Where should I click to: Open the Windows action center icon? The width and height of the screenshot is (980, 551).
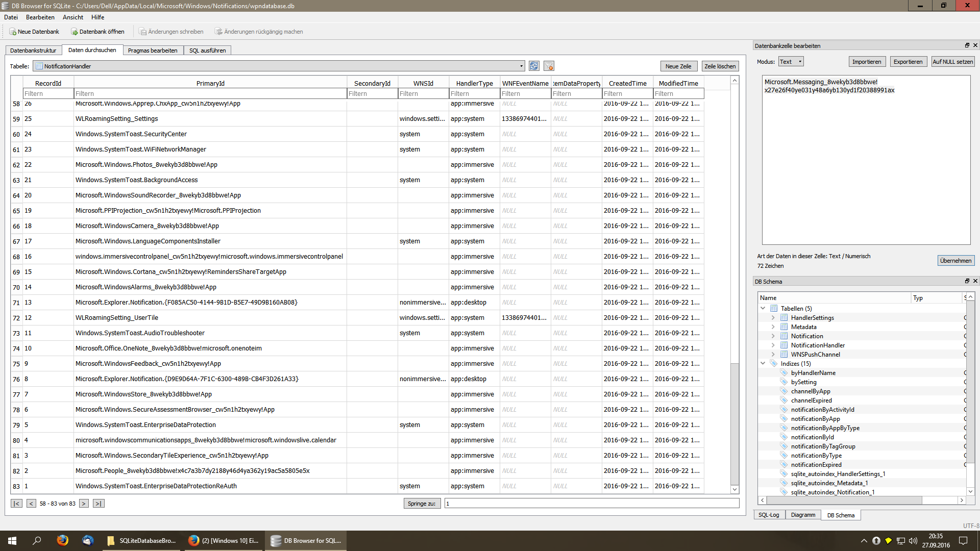click(963, 540)
